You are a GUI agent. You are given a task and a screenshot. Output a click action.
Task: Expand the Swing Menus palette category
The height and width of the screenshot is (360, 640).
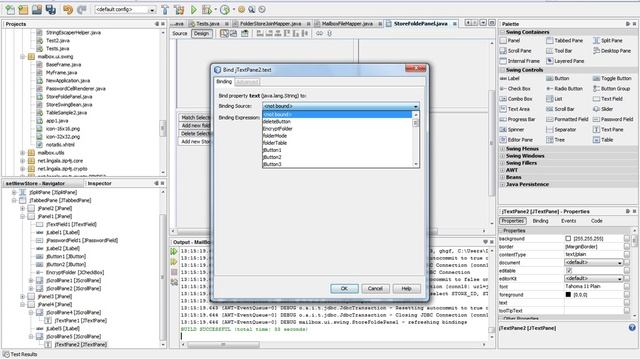[502, 149]
